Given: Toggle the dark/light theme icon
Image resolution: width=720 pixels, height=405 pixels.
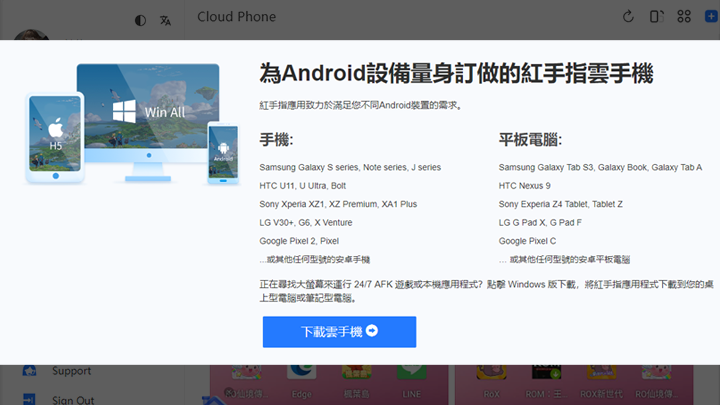Looking at the screenshot, I should pos(141,20).
